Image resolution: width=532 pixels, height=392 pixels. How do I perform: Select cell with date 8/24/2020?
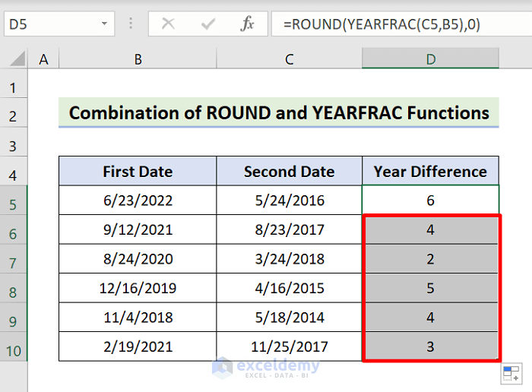pos(138,259)
